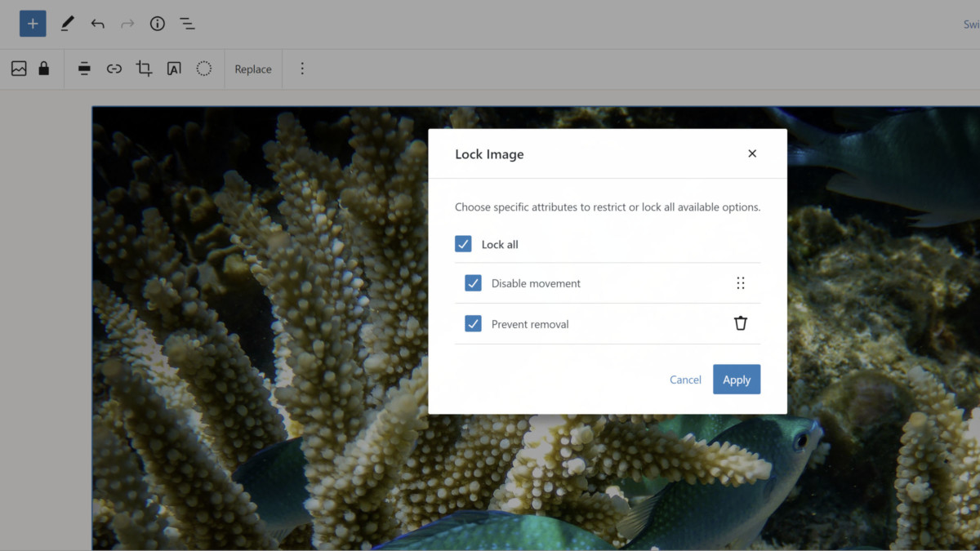Screen dimensions: 980x551
Task: Cancel the Lock Image dialog
Action: [685, 379]
